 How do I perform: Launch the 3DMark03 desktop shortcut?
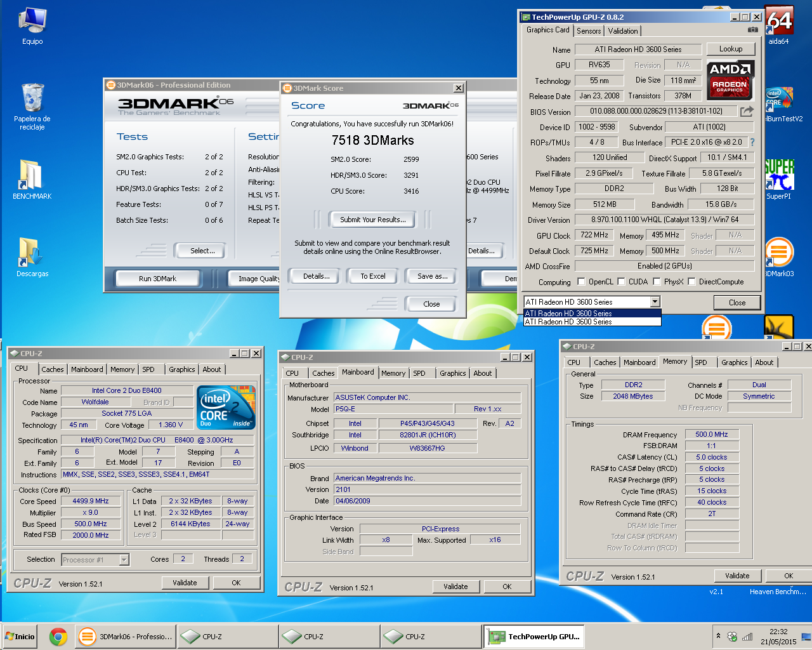coord(779,257)
